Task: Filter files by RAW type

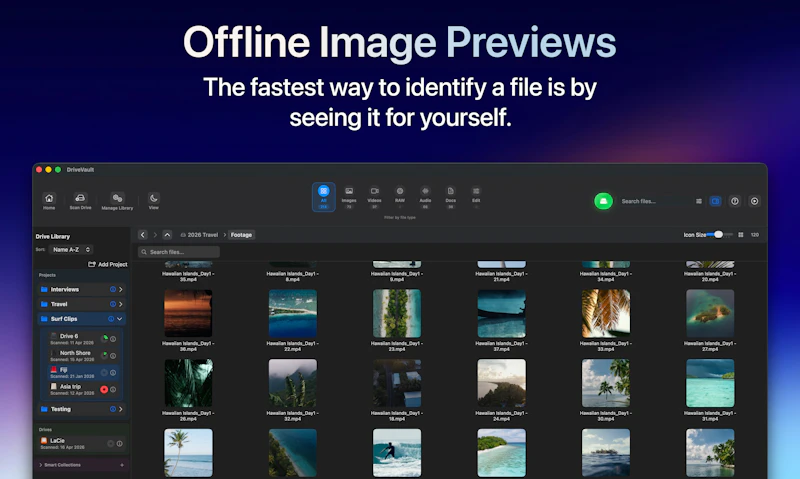Action: [400, 196]
